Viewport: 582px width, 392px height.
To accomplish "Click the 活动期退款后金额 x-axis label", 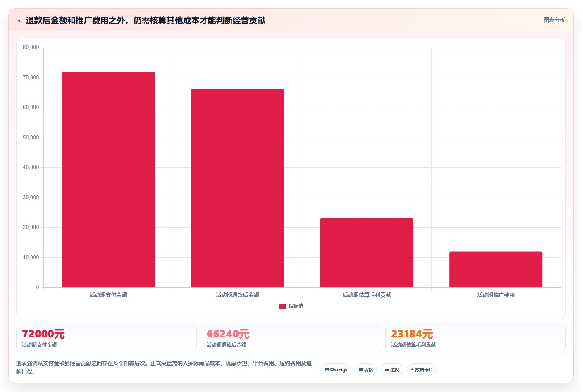I will tap(237, 295).
